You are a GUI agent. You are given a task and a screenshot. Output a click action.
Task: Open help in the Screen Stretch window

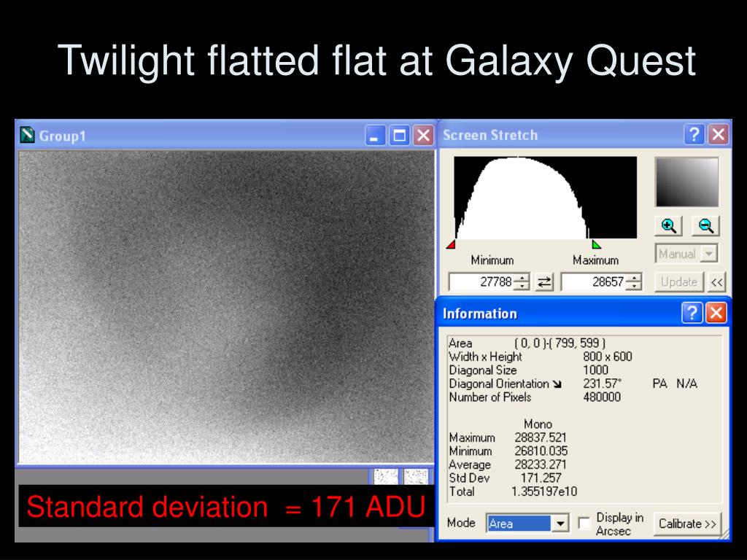694,135
